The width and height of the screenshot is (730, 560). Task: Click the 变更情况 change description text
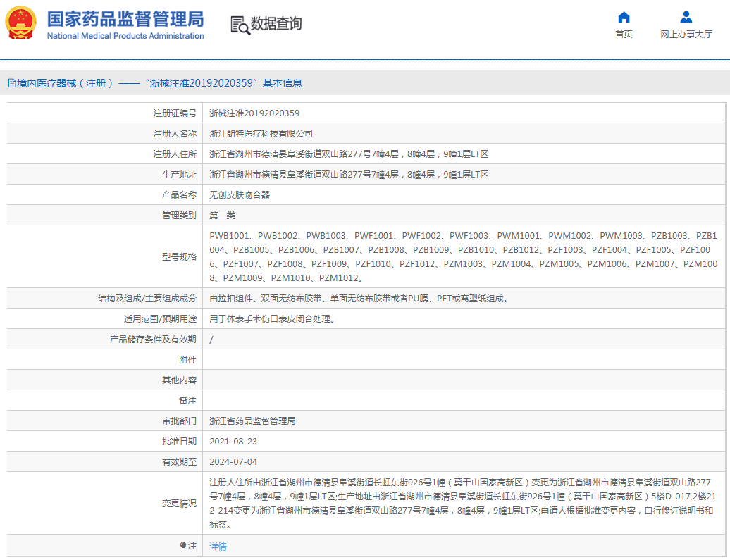coord(463,504)
